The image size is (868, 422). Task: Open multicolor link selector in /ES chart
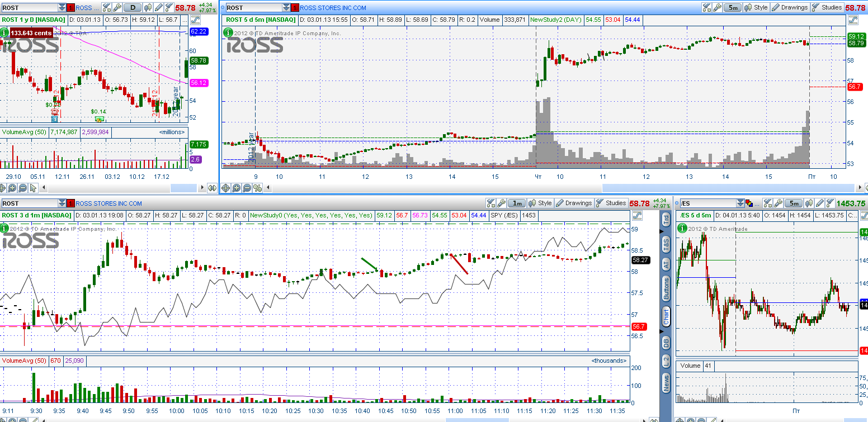pyautogui.click(x=749, y=203)
